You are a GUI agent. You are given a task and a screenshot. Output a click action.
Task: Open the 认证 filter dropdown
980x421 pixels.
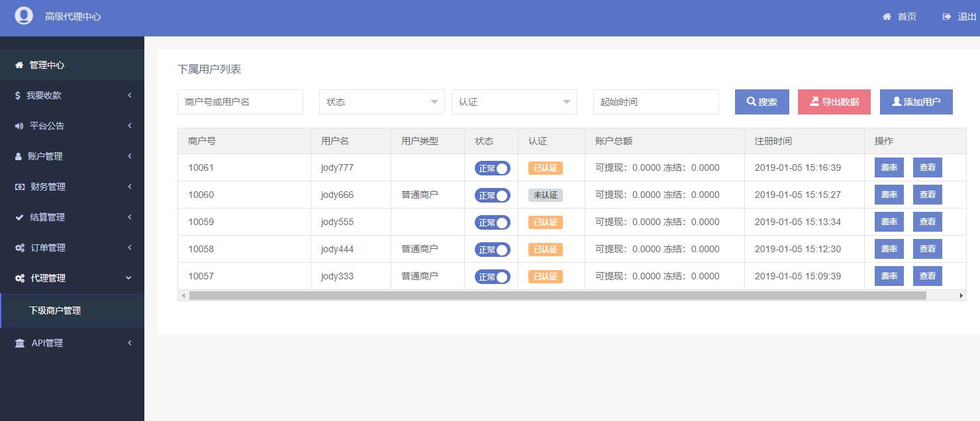514,102
